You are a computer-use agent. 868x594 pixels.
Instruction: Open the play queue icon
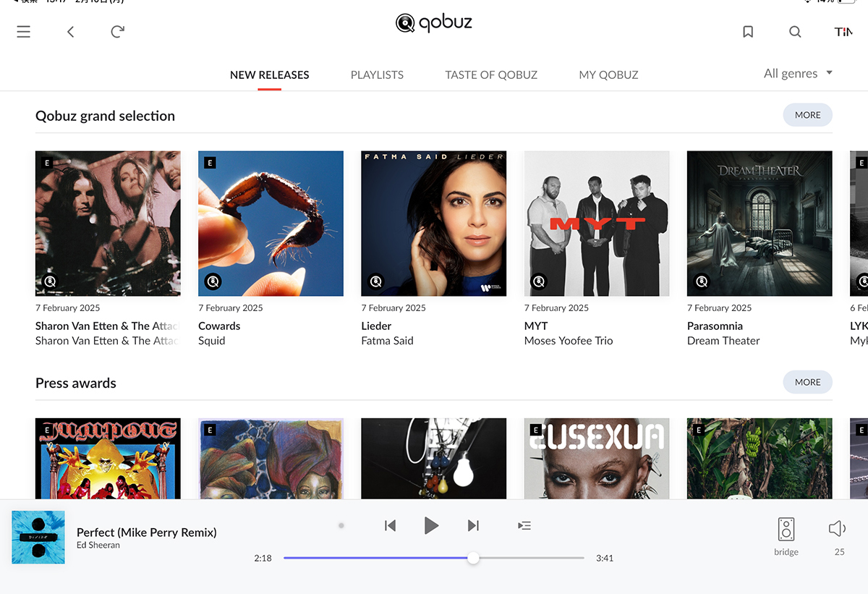point(524,525)
